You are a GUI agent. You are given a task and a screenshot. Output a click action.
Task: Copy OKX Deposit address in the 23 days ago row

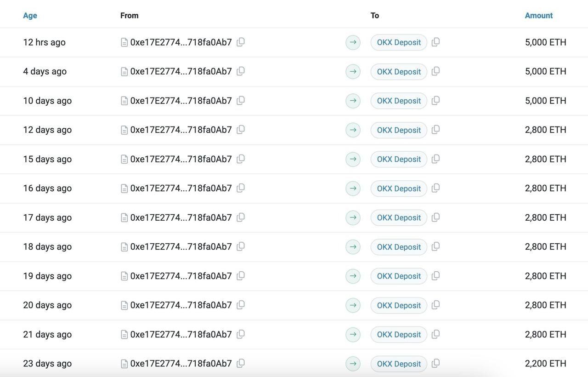(x=435, y=363)
